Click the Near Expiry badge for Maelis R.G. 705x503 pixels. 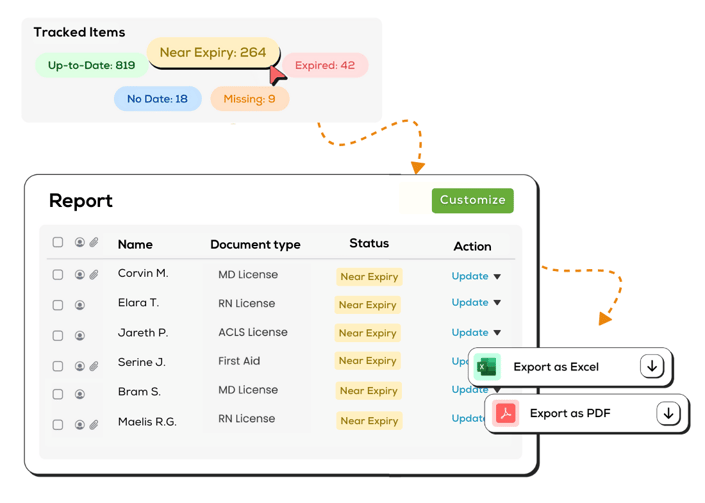[369, 421]
